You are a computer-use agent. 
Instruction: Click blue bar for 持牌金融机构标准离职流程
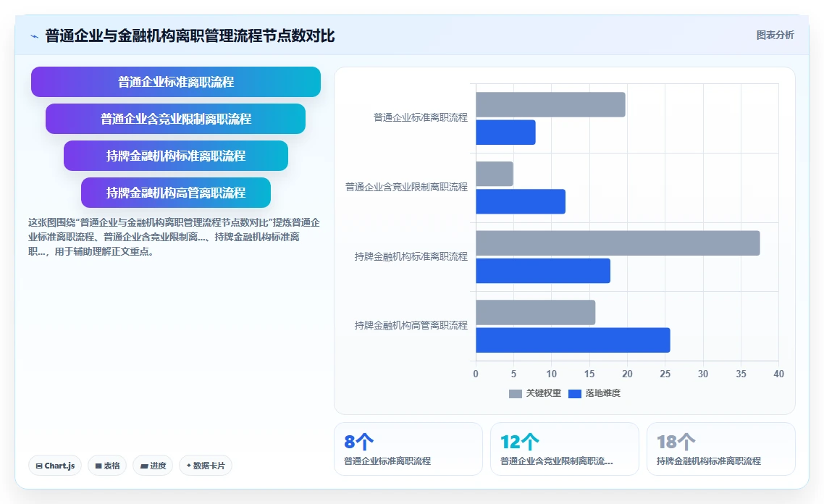pyautogui.click(x=543, y=271)
